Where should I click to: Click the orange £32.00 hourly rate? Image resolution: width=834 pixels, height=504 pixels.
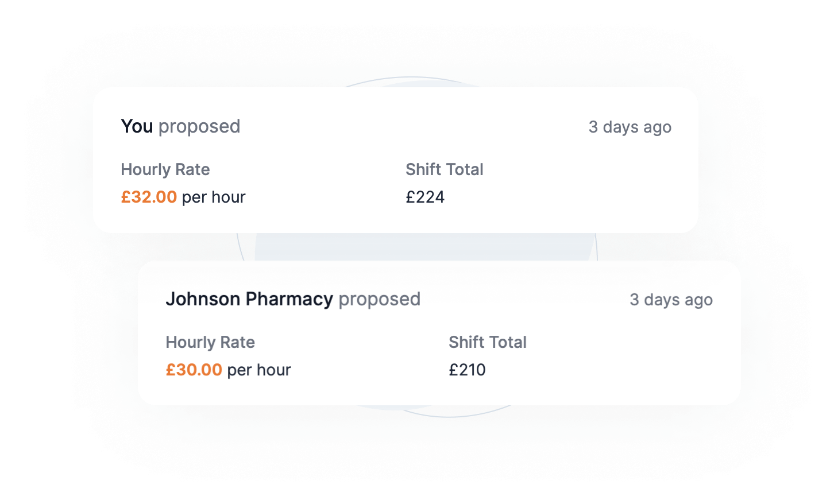(148, 197)
